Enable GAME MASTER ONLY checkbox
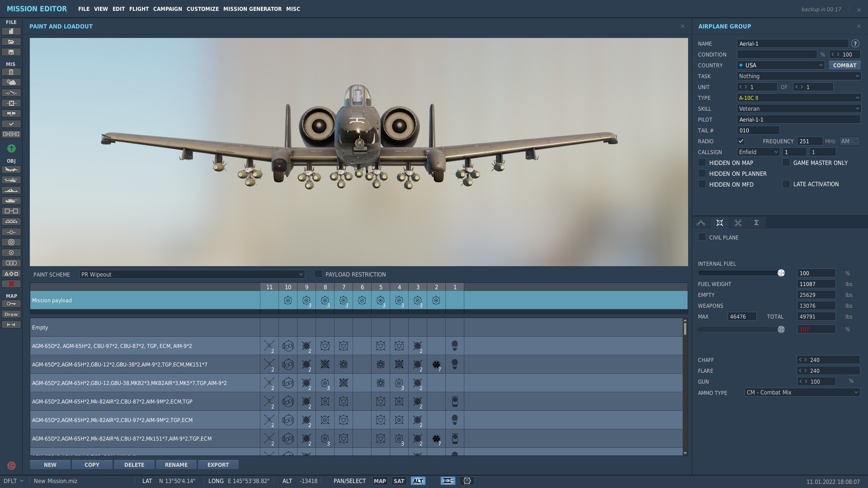 pos(786,162)
